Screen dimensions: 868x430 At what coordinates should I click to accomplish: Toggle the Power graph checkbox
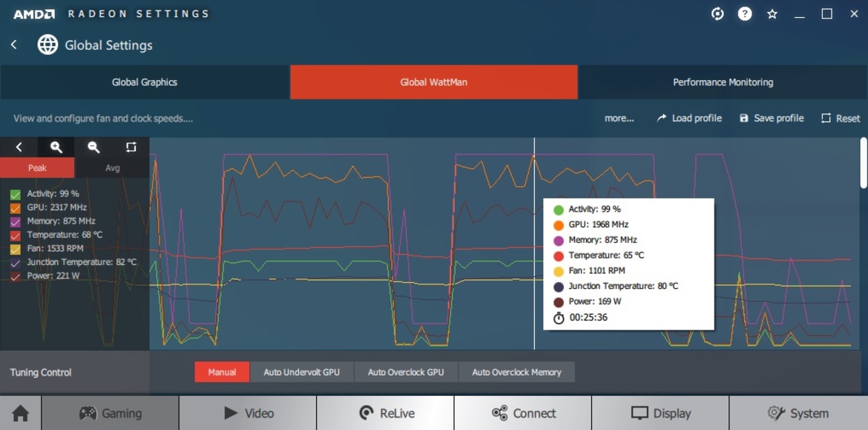point(16,276)
